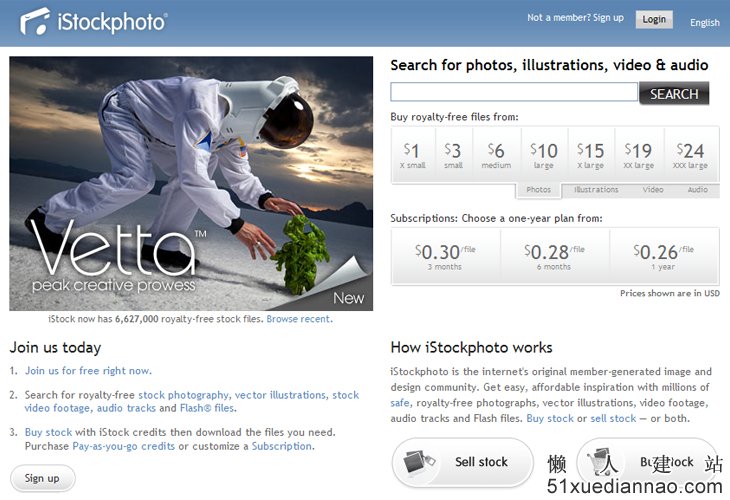Open the Pay-as-you-go credits link

point(123,446)
